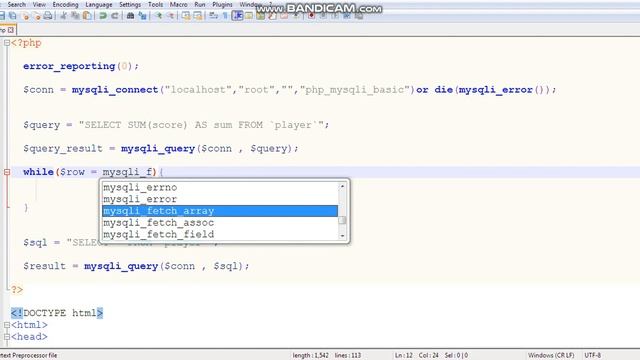Viewport: 640px width, 360px height.
Task: Toggle Show All Characters icon
Action: 225,16
